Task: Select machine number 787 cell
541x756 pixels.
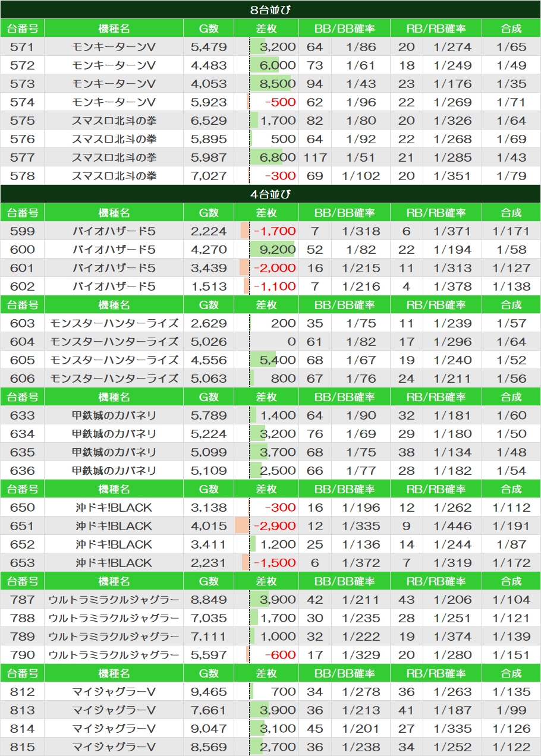Action: (23, 600)
